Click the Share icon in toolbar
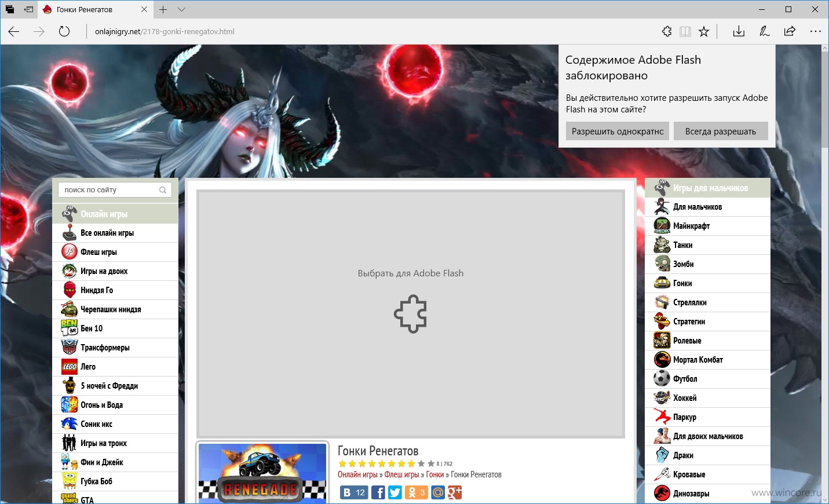Image resolution: width=829 pixels, height=504 pixels. [790, 31]
